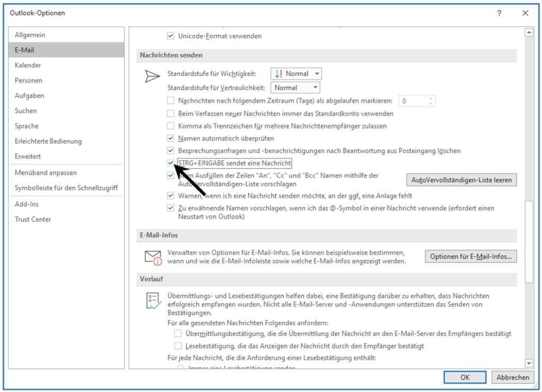Open Sprache options category
This screenshot has width=542, height=392.
[x=66, y=126]
